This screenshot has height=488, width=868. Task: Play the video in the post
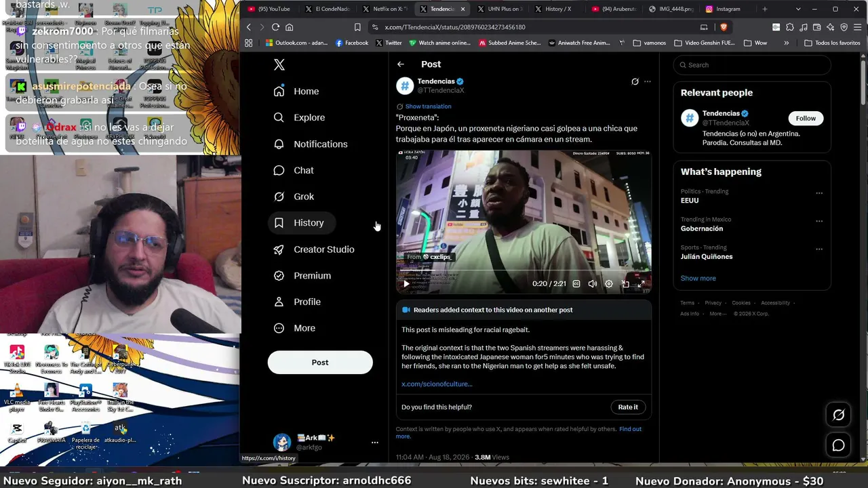click(406, 284)
